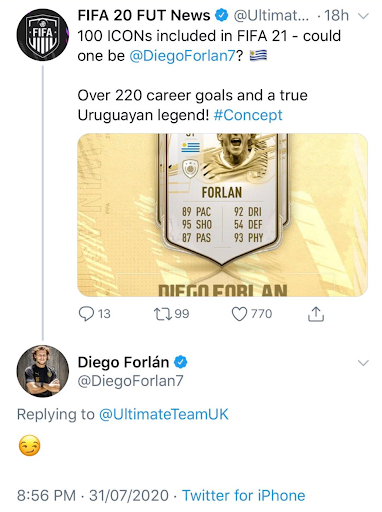Click the verified badge beside Diego Forlán

181,362
